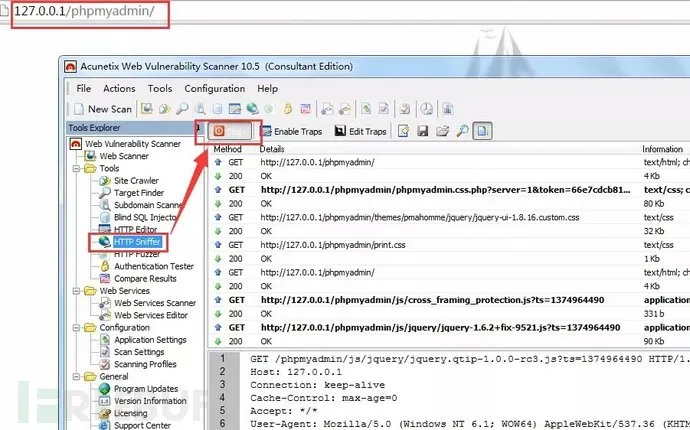Select Target Finder in the tree
Screen dimensions: 690x430
[139, 193]
